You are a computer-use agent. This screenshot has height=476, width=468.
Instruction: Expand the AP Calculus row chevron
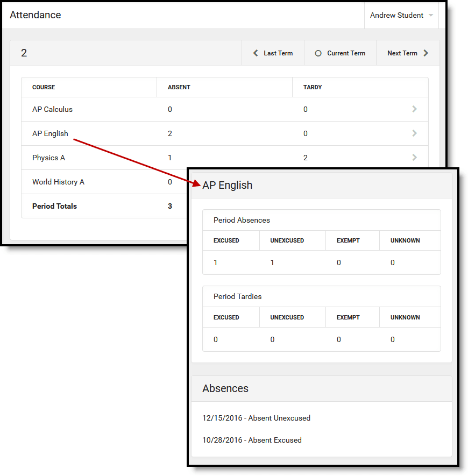(415, 109)
